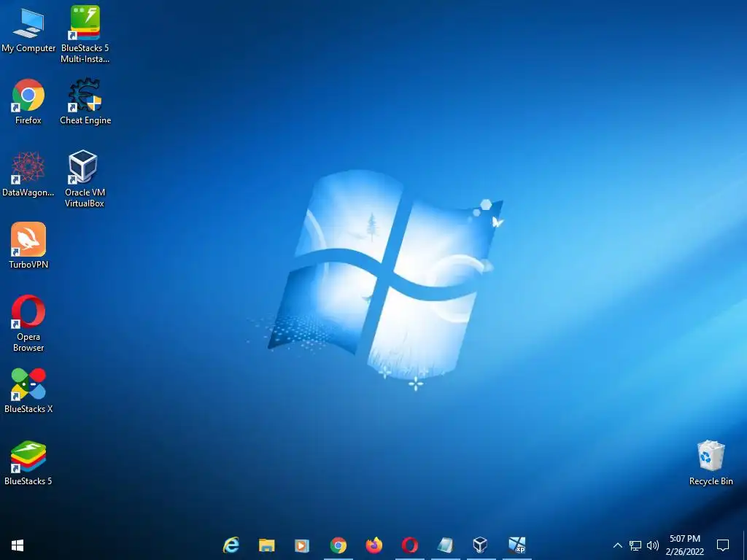Open the Windows Start menu
This screenshot has height=560, width=747.
tap(18, 545)
